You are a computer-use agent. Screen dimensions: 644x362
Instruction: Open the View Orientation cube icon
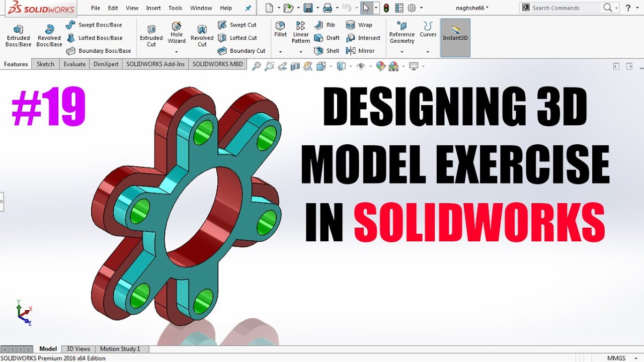pos(321,66)
